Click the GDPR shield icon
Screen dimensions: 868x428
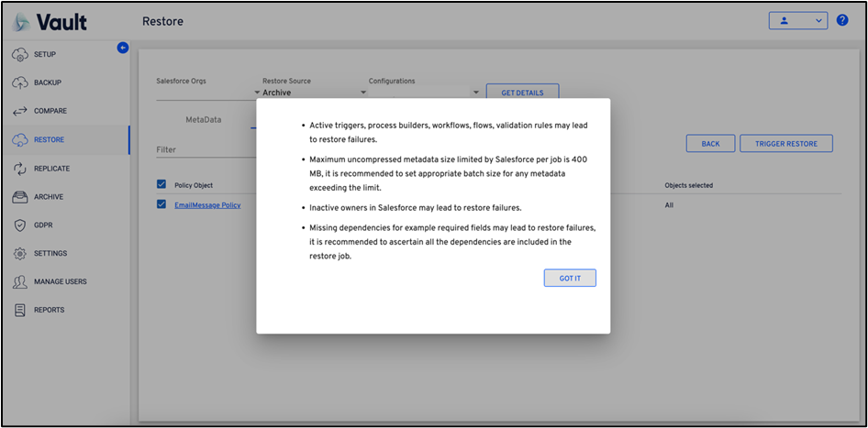pos(19,225)
